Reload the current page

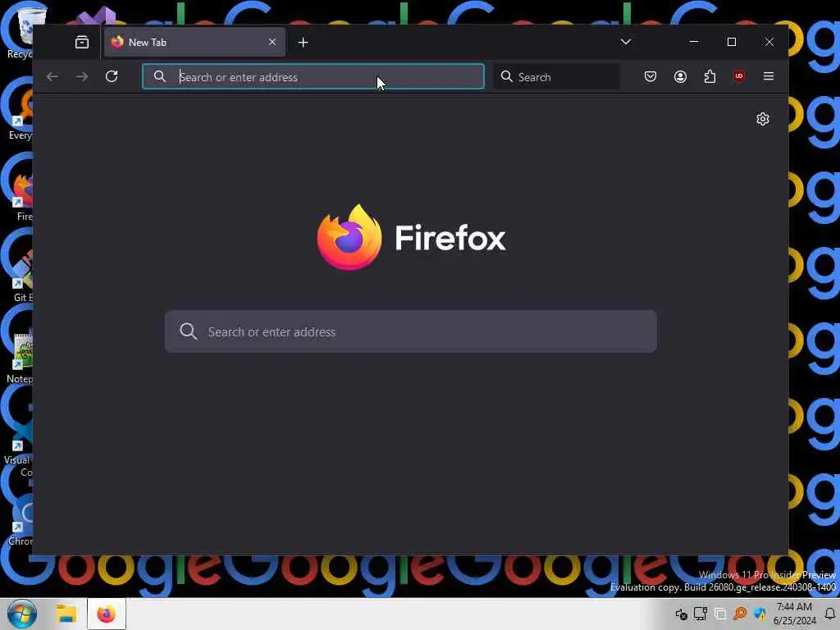point(112,76)
